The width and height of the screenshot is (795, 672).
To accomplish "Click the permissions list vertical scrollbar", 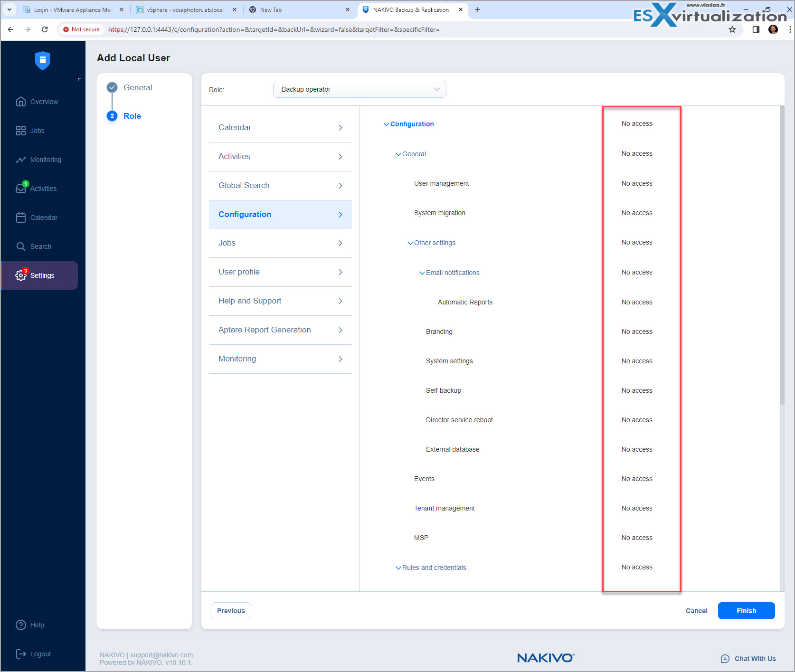I will [x=782, y=256].
